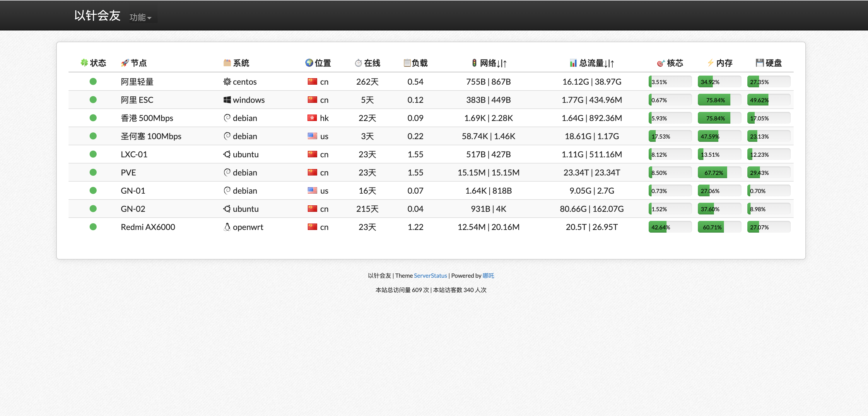Open the ServerStatus theme link
868x416 pixels.
tap(430, 275)
